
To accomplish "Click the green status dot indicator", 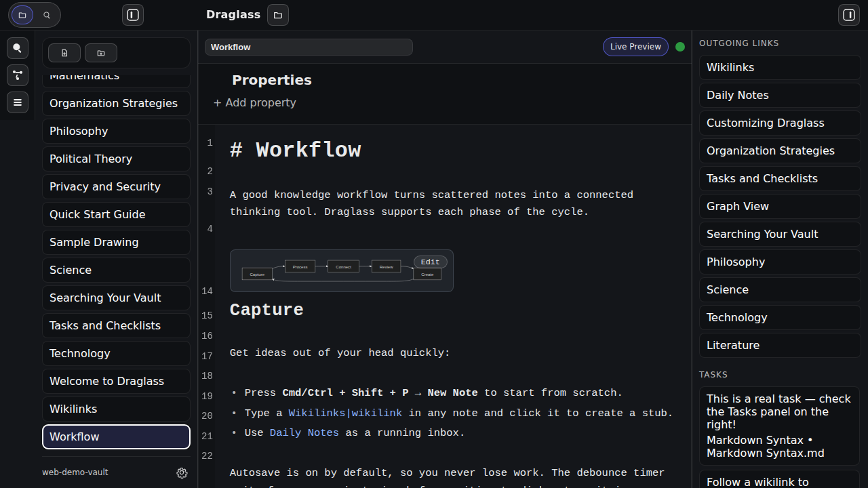I will tap(680, 47).
